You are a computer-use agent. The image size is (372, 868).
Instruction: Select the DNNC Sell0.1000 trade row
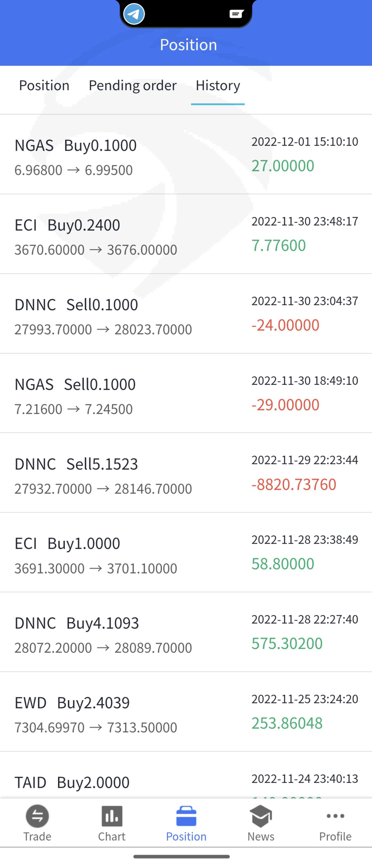(186, 314)
